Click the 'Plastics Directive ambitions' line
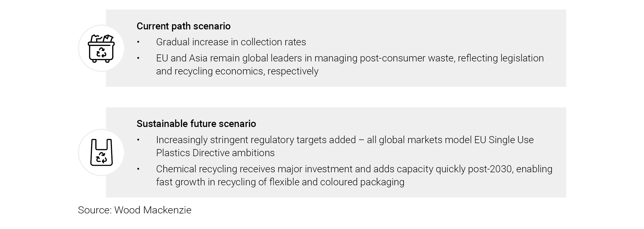The width and height of the screenshot is (644, 229). [x=215, y=153]
